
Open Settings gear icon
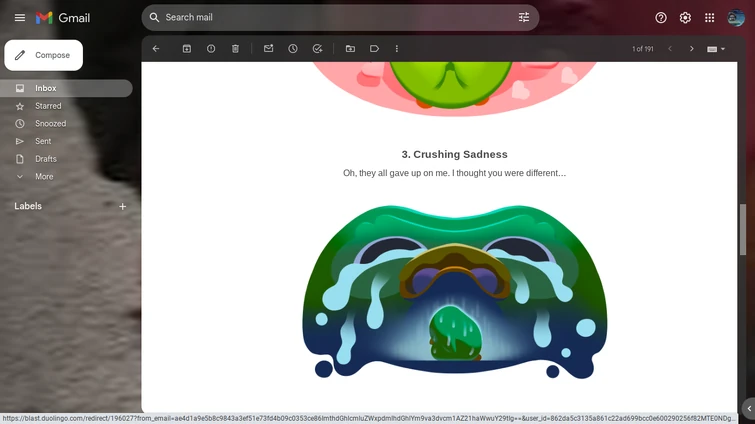[685, 18]
